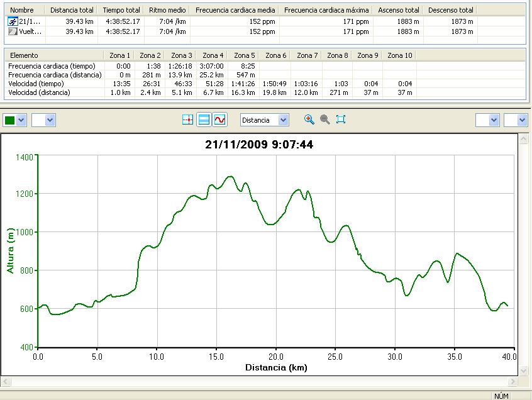The image size is (532, 400).
Task: Click the fit-to-window zoom icon
Action: tap(341, 119)
